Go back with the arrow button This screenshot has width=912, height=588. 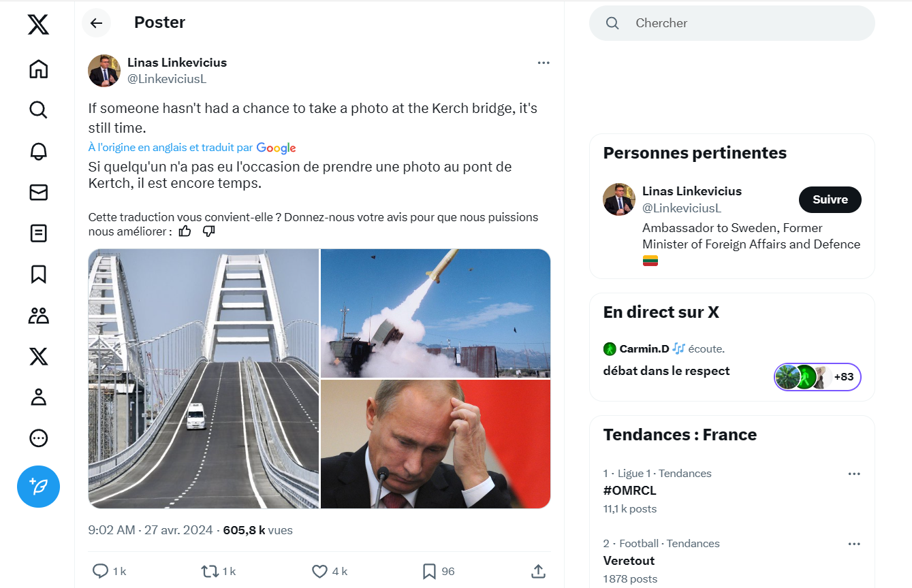pyautogui.click(x=96, y=23)
